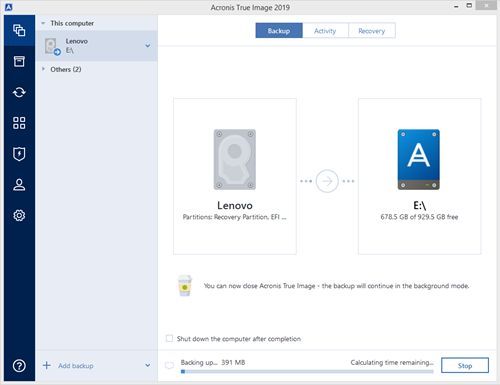500x385 pixels.
Task: Enable Shut down the computer after completion
Action: (169, 338)
